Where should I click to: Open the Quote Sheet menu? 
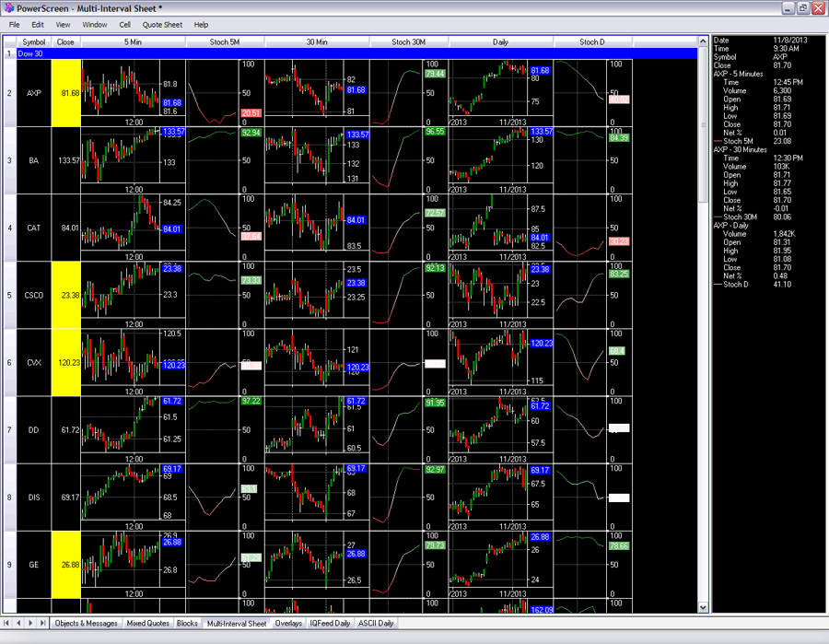tap(162, 24)
